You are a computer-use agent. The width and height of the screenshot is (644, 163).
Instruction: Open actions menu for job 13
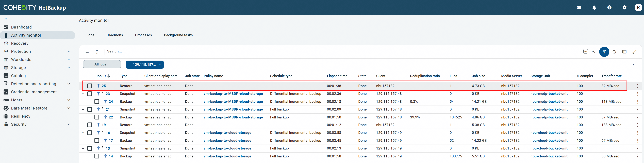[638, 148]
